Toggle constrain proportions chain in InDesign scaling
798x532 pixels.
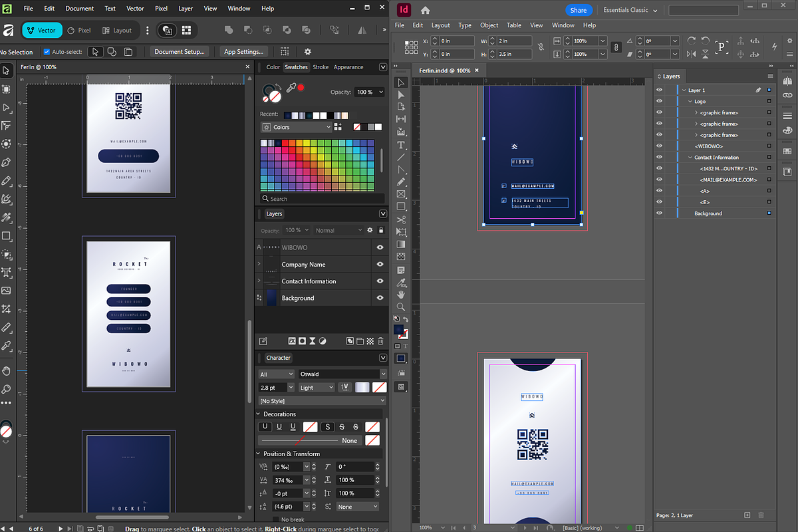(616, 47)
